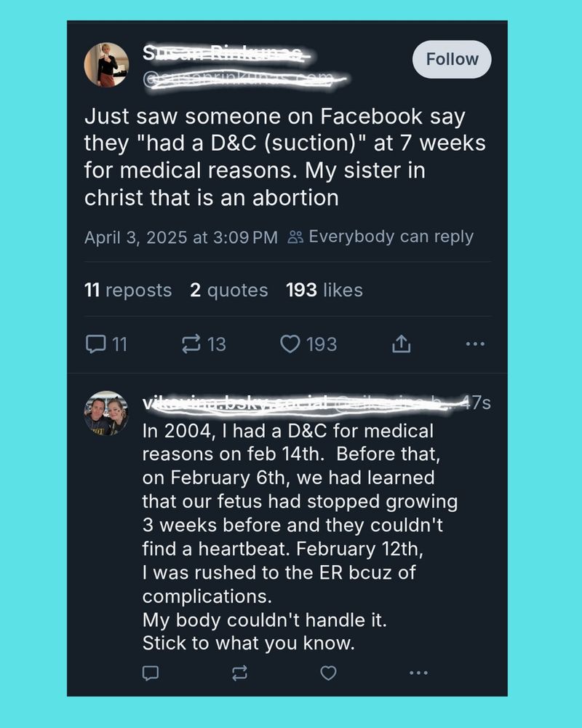Click the reply icon showing 11

click(106, 344)
